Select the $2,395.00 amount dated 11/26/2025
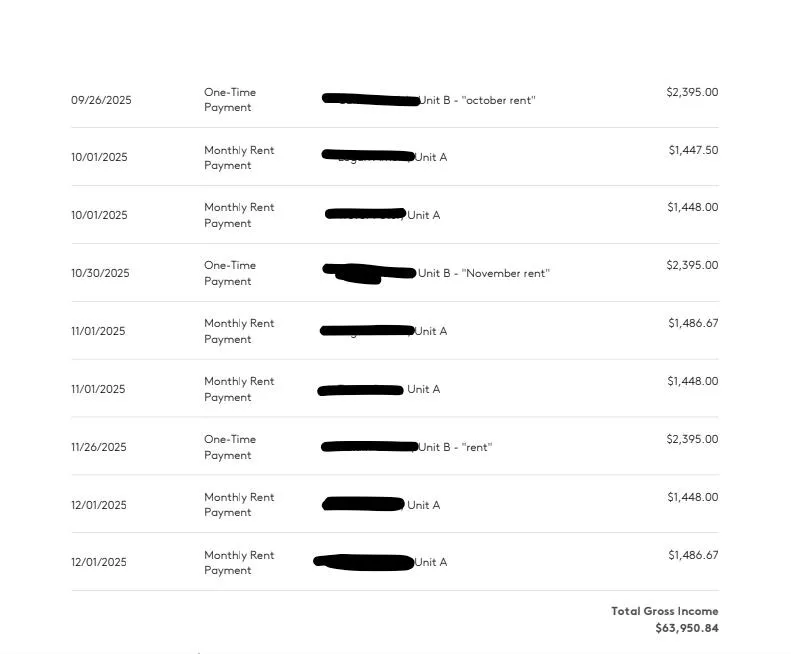 (692, 439)
